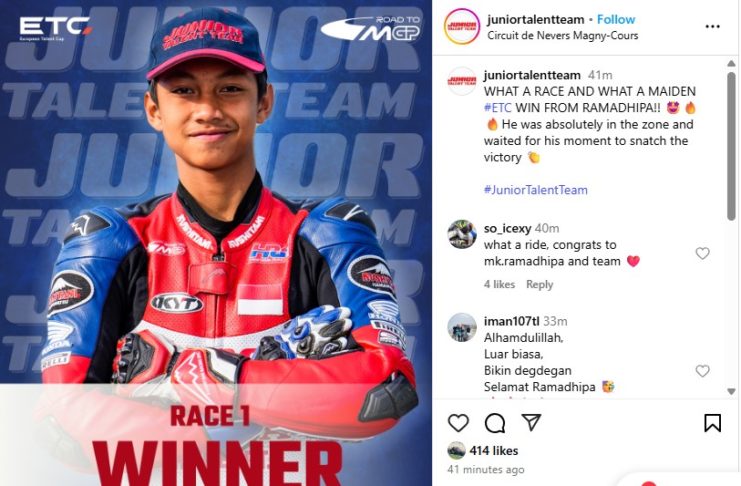Open iman107tl's profile avatar
The image size is (741, 486).
462,327
